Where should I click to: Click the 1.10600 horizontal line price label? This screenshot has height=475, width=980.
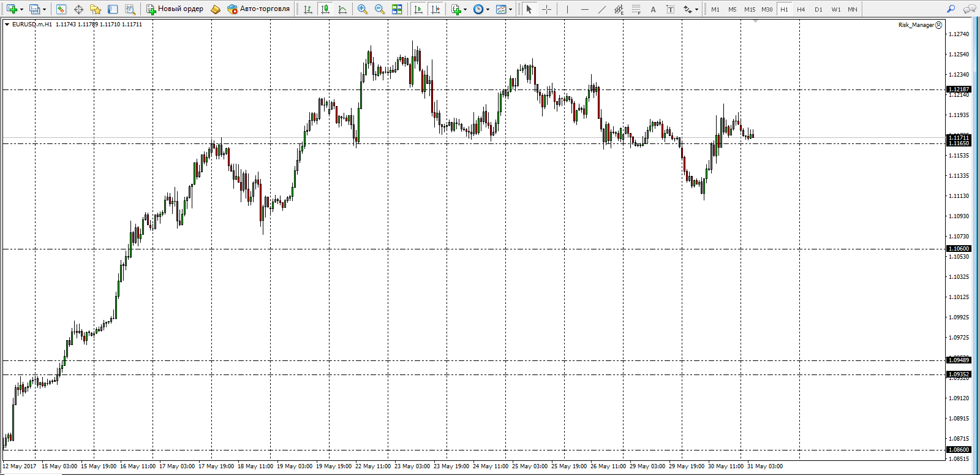point(959,249)
